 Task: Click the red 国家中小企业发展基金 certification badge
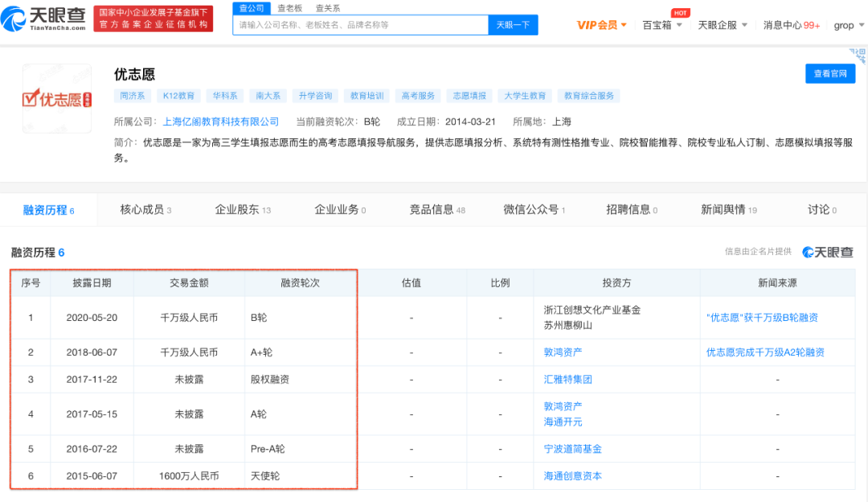153,17
